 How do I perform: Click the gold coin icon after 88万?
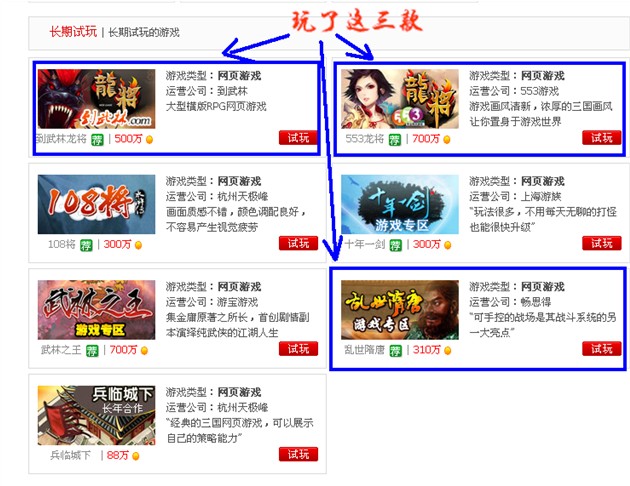pos(136,456)
